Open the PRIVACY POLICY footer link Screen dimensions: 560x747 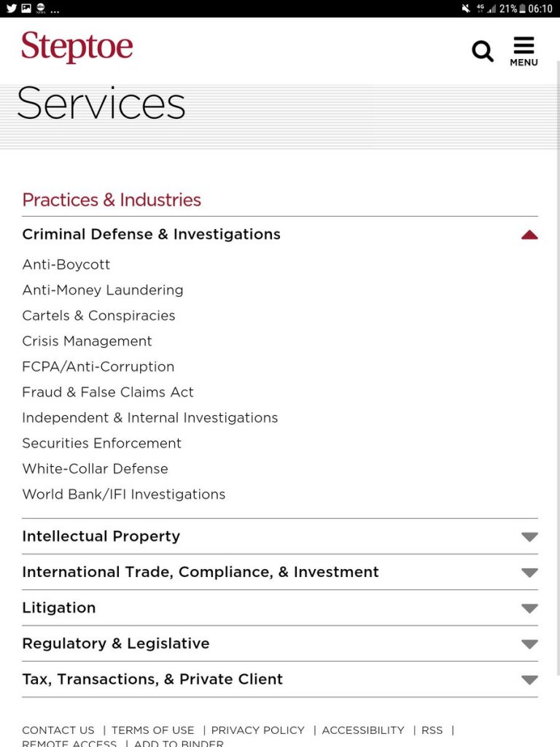click(258, 730)
